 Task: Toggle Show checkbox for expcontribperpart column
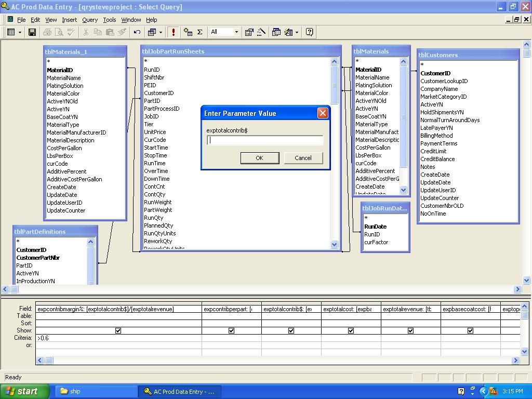(231, 330)
